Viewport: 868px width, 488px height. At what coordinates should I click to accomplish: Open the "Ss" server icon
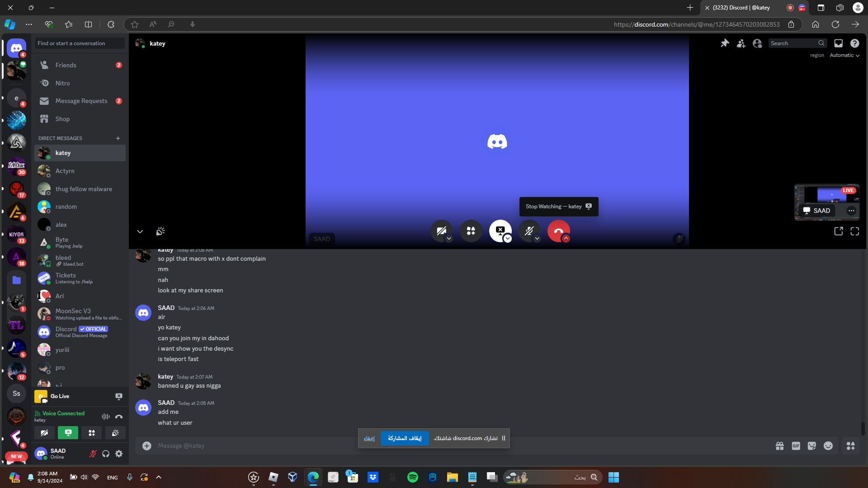(x=17, y=394)
